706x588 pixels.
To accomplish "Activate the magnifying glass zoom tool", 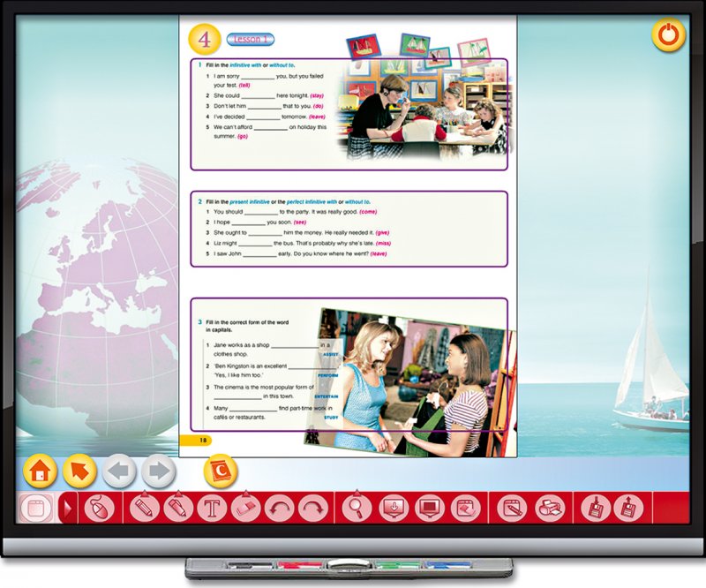I will pyautogui.click(x=357, y=509).
